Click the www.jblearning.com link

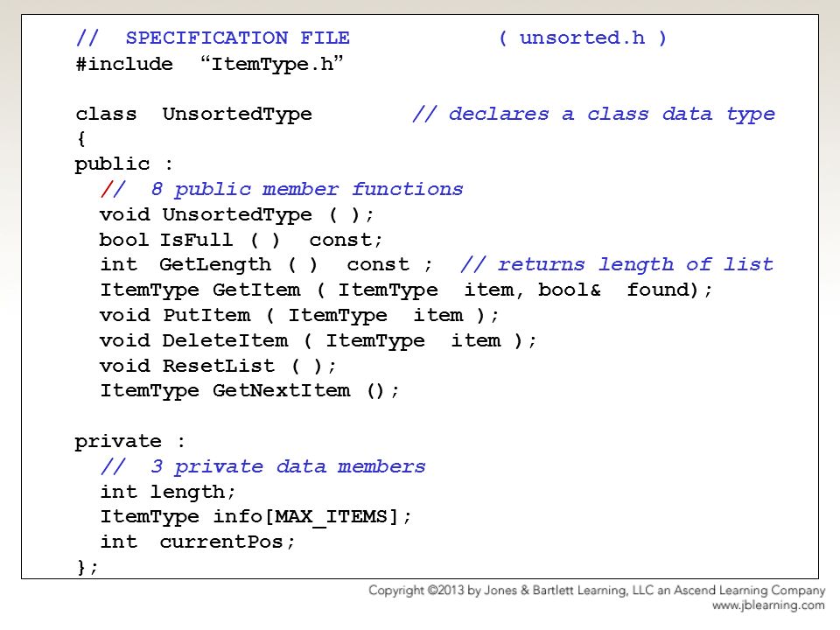(768, 605)
